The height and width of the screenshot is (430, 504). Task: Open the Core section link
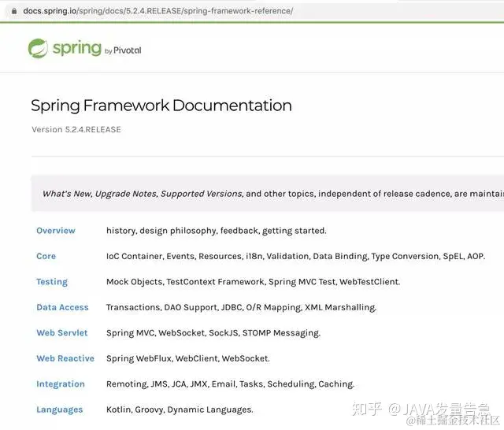46,256
